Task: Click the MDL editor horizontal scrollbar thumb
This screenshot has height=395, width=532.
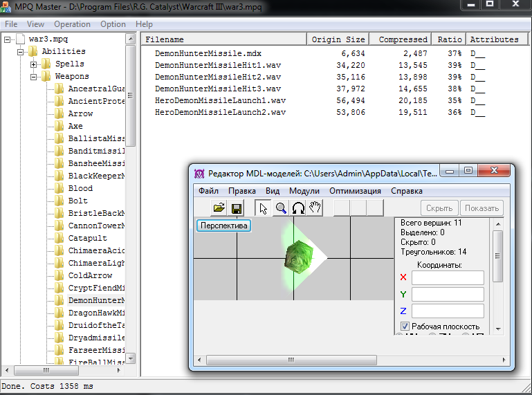Action: tap(291, 360)
